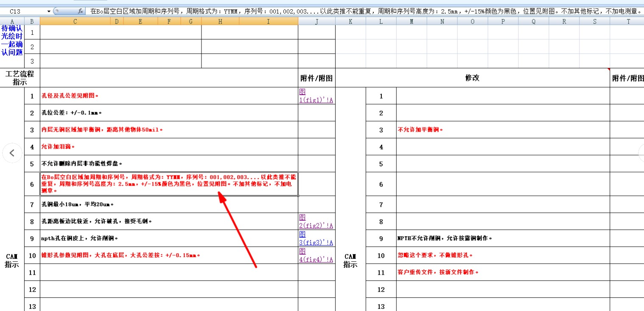This screenshot has height=311, width=644.
Task: Select column T header
Action: coord(627,21)
